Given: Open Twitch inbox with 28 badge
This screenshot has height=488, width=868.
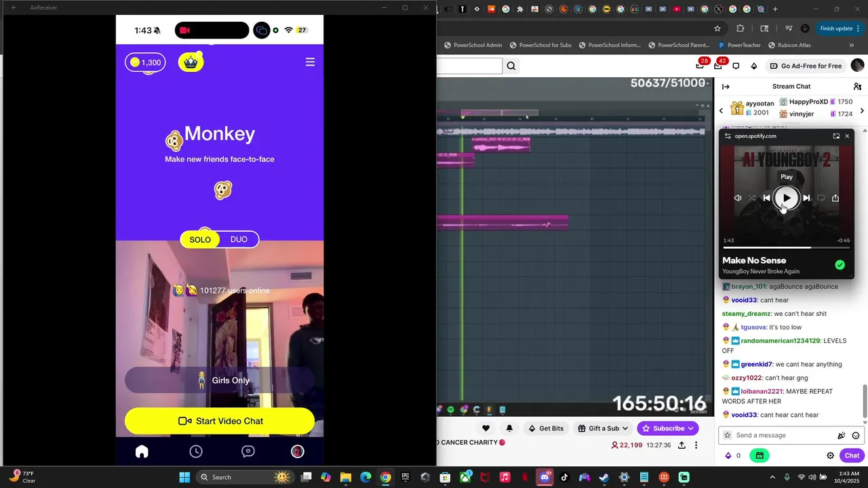Looking at the screenshot, I should click(700, 66).
